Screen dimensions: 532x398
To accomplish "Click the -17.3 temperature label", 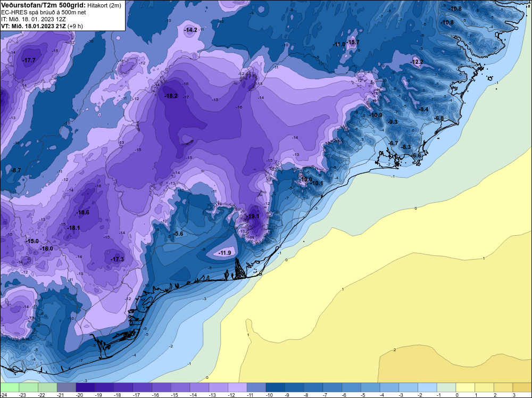I will [118, 259].
